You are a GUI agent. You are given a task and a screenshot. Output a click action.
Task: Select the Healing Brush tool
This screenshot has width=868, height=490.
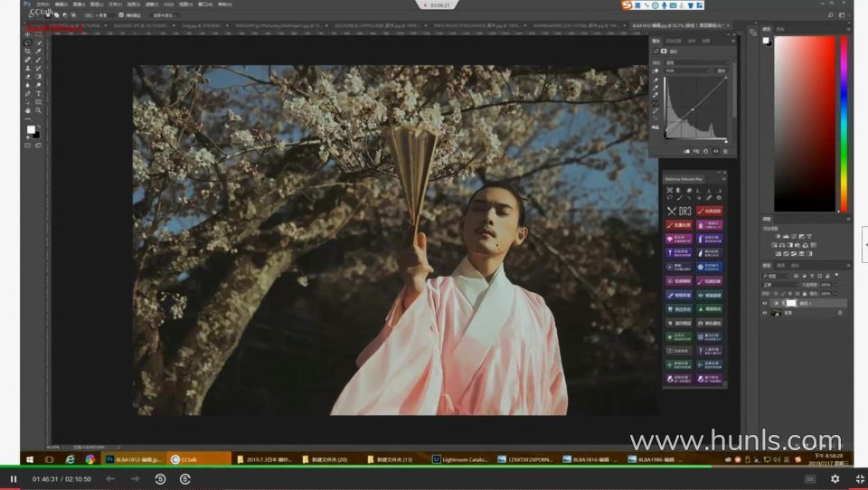tap(27, 60)
